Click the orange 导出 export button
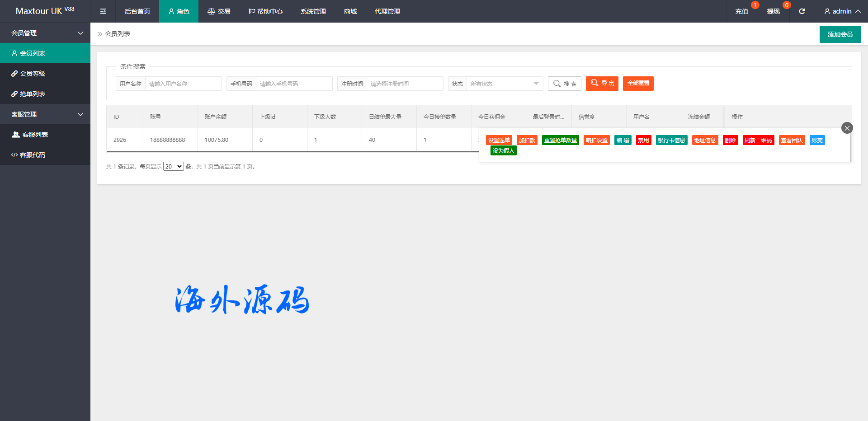Screen dimensions: 868x421 click(x=602, y=84)
